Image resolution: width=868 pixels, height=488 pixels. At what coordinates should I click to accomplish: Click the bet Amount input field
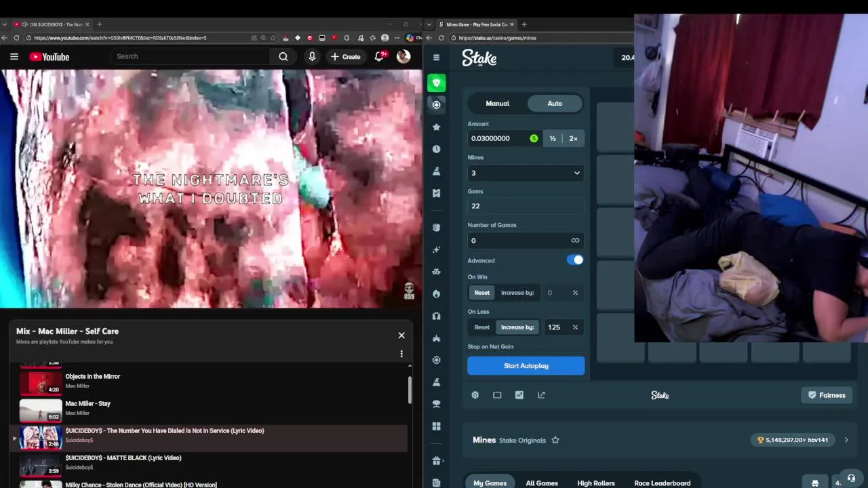pos(505,138)
